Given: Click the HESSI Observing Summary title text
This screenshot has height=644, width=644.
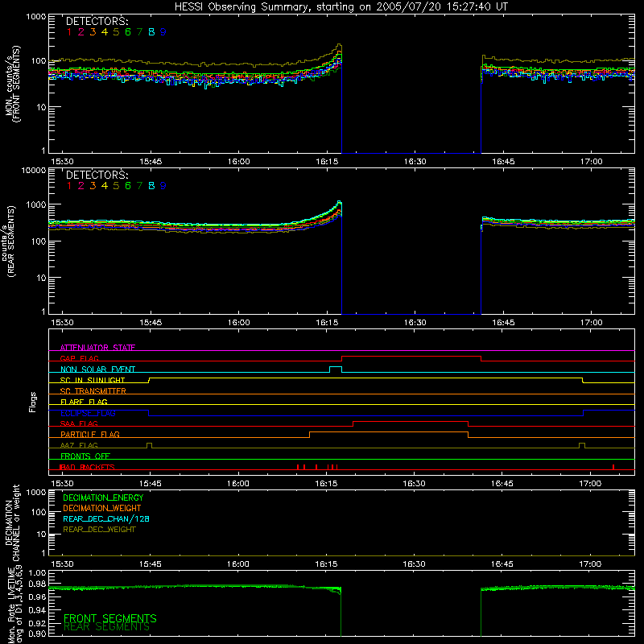Looking at the screenshot, I should (341, 7).
